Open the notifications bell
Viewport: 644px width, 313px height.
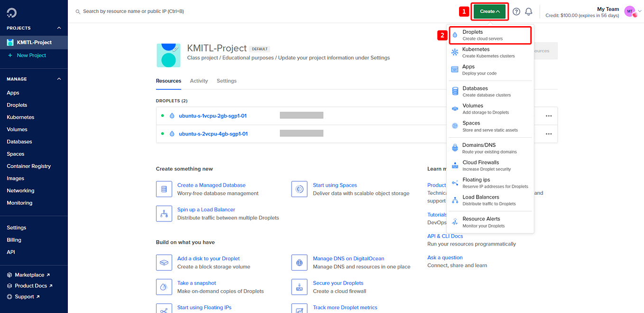(529, 11)
